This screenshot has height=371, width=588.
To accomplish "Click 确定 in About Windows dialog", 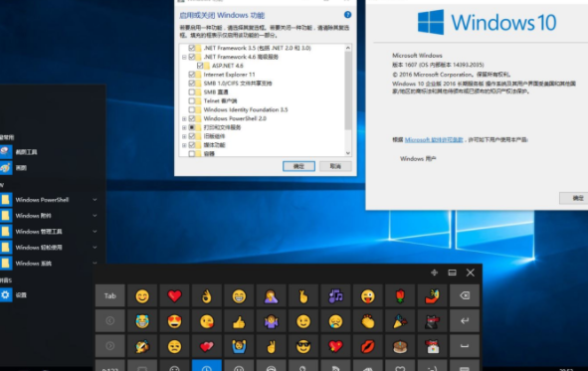I will (574, 198).
